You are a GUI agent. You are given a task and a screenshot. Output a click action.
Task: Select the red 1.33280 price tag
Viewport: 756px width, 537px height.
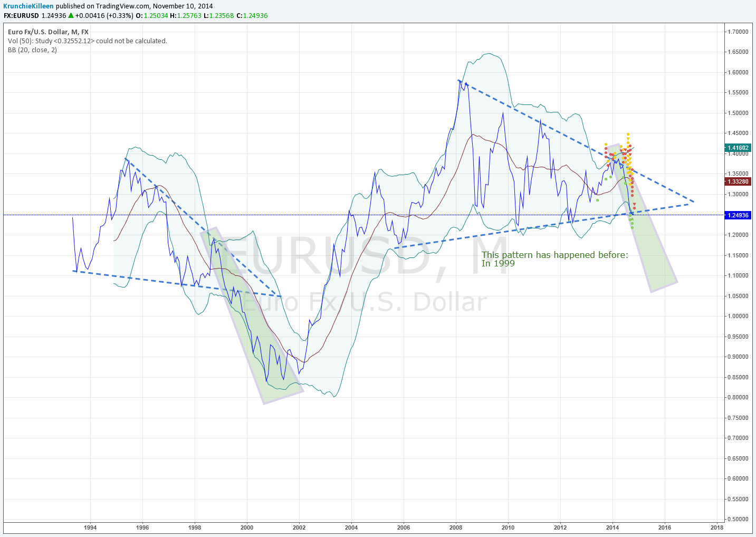point(737,181)
